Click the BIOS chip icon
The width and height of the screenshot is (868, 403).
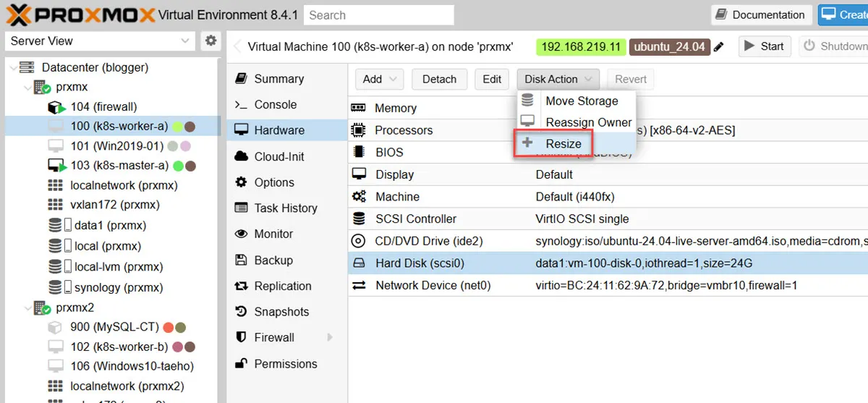[x=358, y=152]
